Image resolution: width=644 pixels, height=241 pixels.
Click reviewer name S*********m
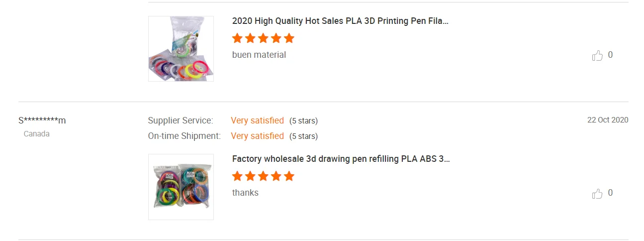point(42,120)
